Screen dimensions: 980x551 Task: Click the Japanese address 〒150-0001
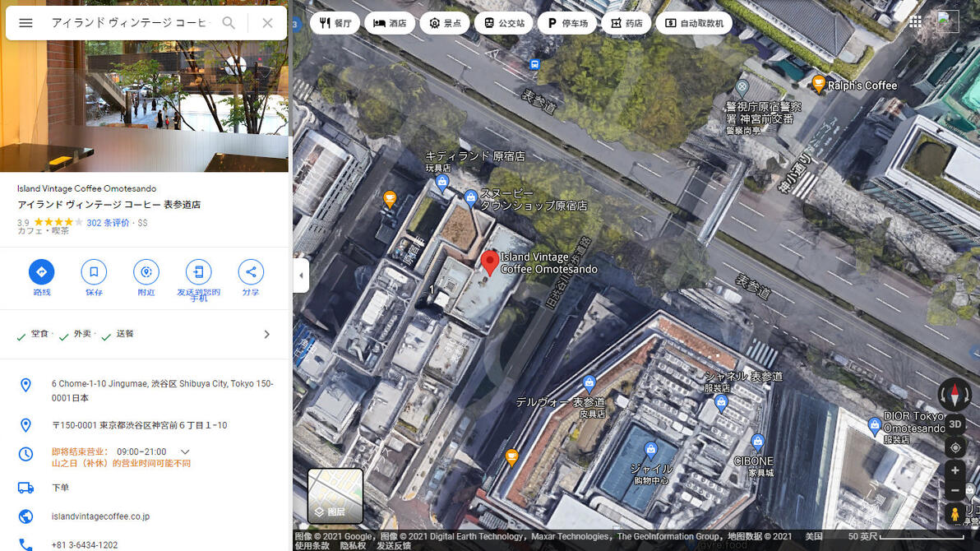pyautogui.click(x=140, y=425)
